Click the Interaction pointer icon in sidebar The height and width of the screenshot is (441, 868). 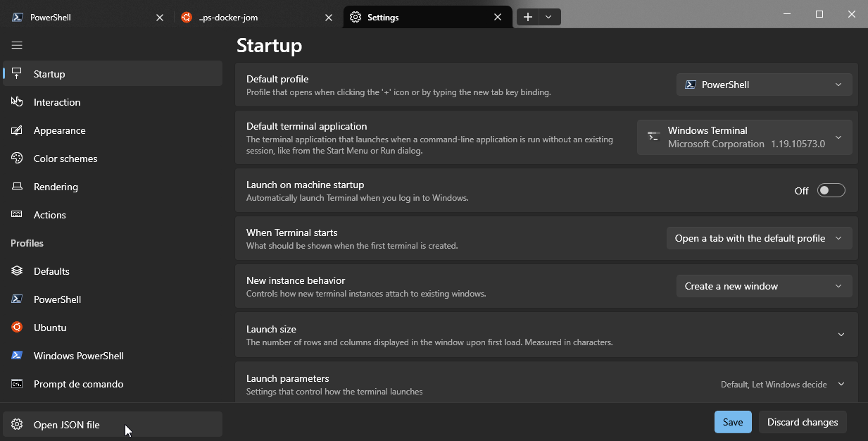pyautogui.click(x=17, y=102)
